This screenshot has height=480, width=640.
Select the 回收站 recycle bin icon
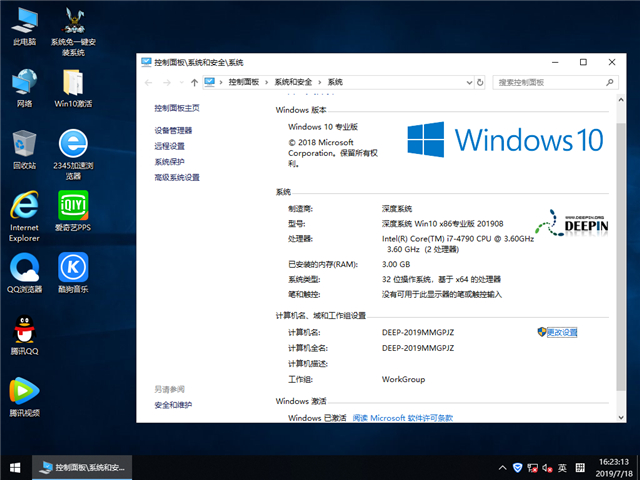tap(24, 149)
